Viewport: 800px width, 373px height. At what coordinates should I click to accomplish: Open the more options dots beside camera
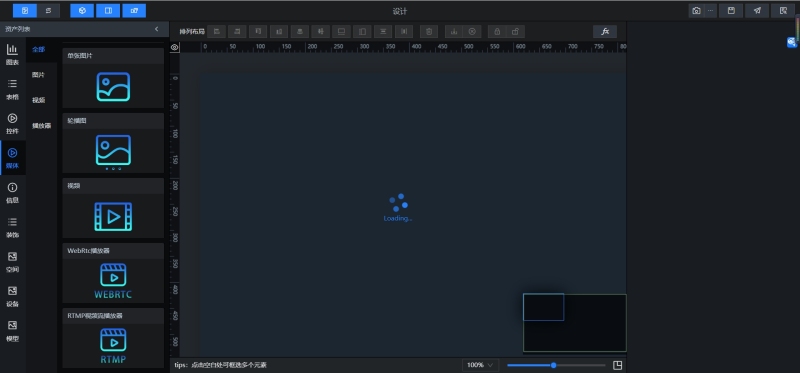[x=710, y=11]
